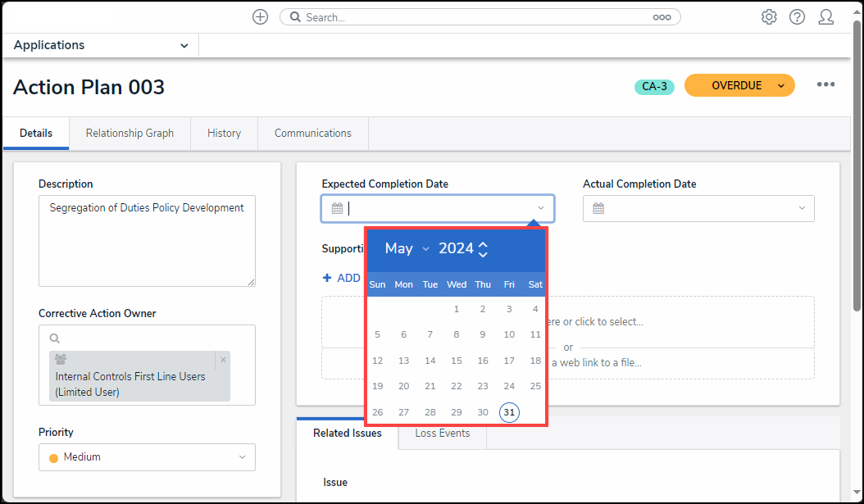The image size is (864, 504).
Task: Open the more options ellipsis beside OVERDUE
Action: tap(825, 84)
